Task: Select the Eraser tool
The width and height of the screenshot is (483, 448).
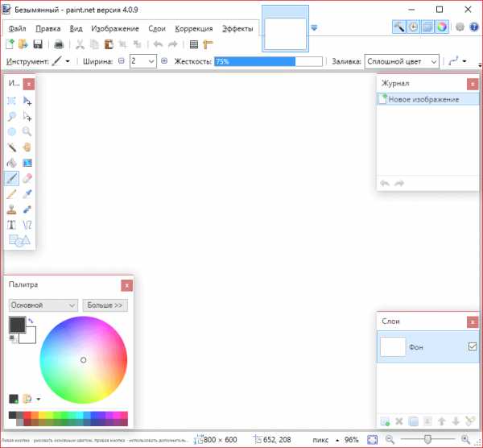Action: coord(27,179)
